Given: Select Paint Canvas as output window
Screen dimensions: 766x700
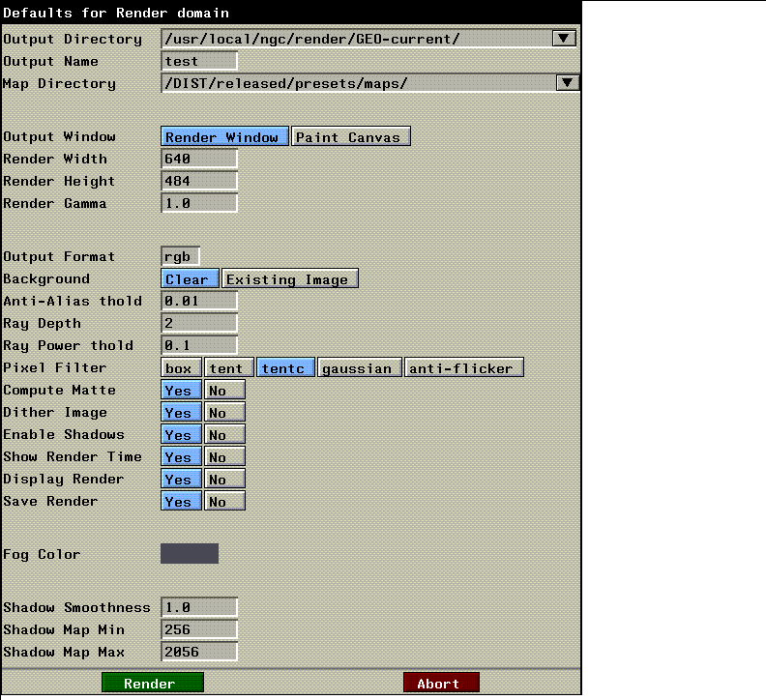Looking at the screenshot, I should [351, 136].
